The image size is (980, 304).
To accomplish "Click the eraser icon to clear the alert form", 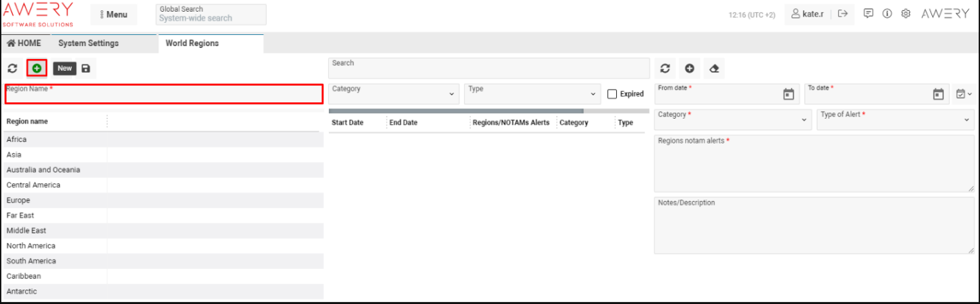I will 714,69.
